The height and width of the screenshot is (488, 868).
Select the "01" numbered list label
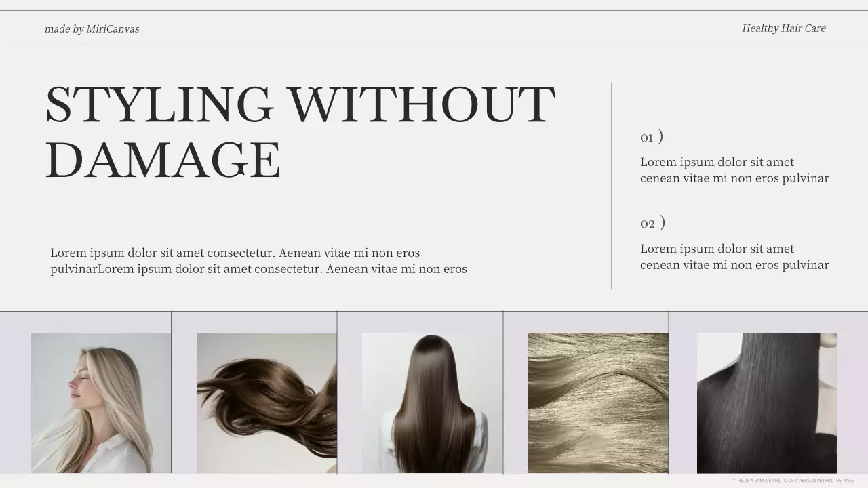coord(646,136)
